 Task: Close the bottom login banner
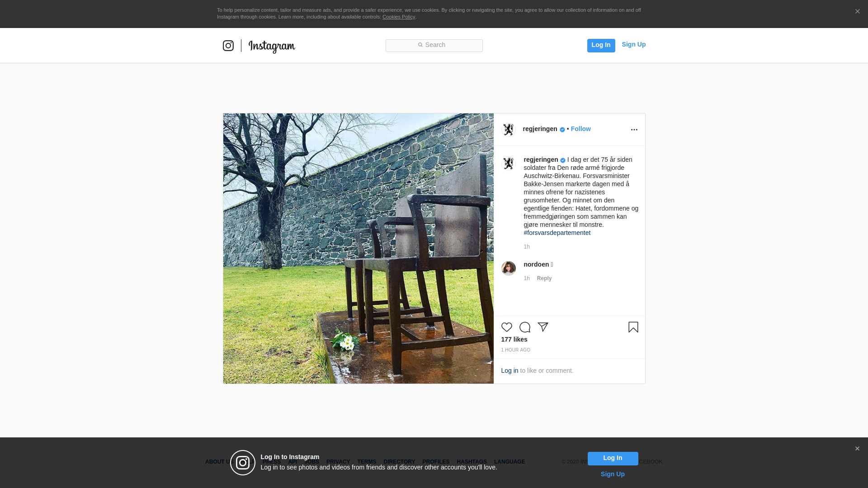[x=857, y=449]
